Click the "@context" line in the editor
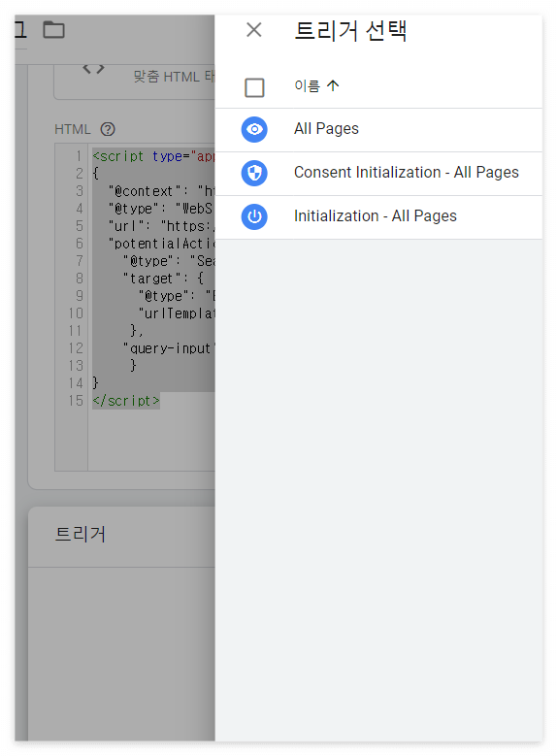 point(161,191)
